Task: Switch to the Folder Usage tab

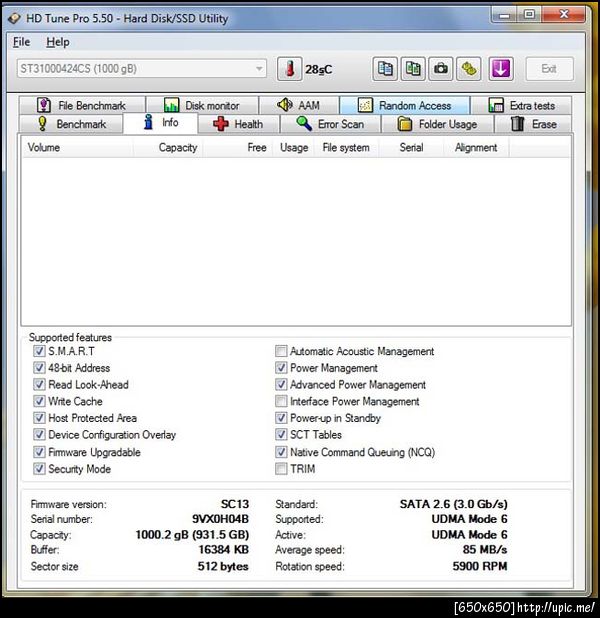Action: tap(438, 124)
